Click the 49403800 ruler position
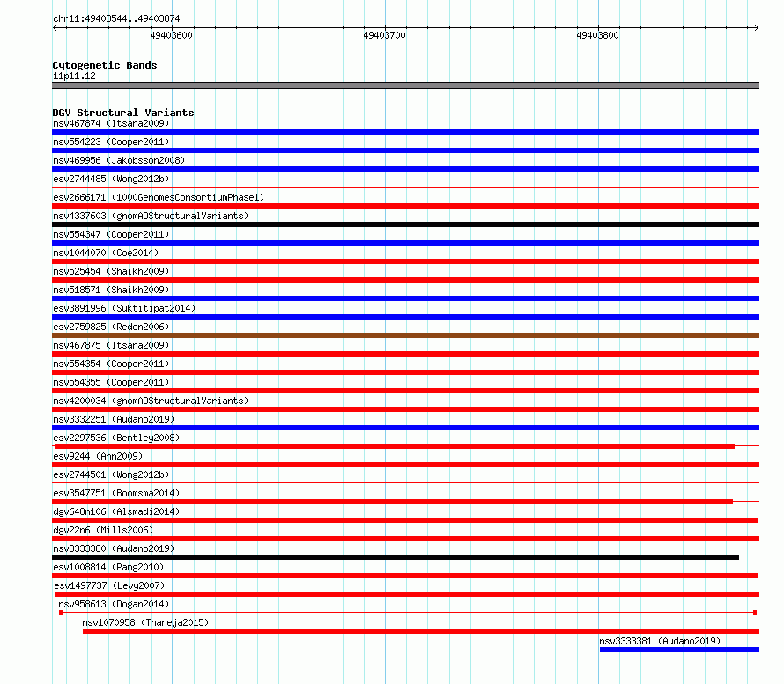Viewport: 784px width, 684px height. (x=597, y=35)
